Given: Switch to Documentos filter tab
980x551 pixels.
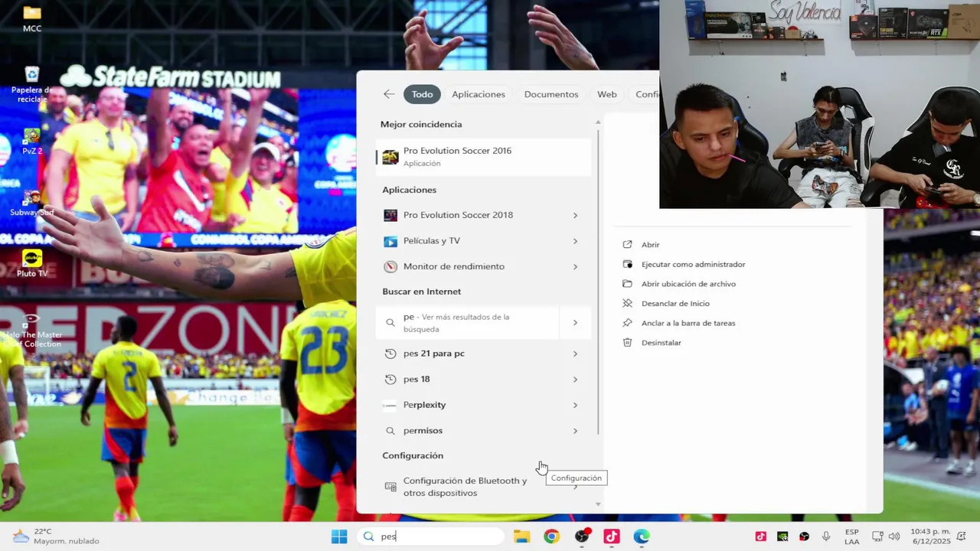Looking at the screenshot, I should click(x=551, y=94).
